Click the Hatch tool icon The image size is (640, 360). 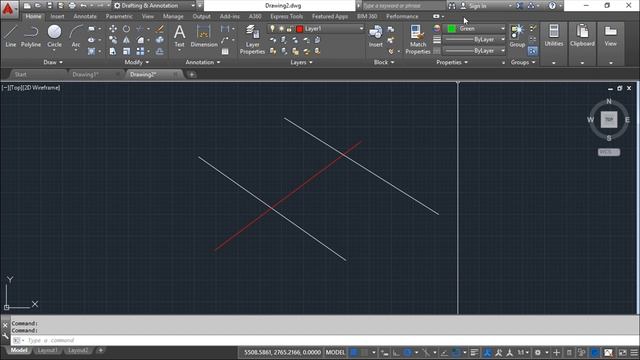[x=91, y=51]
